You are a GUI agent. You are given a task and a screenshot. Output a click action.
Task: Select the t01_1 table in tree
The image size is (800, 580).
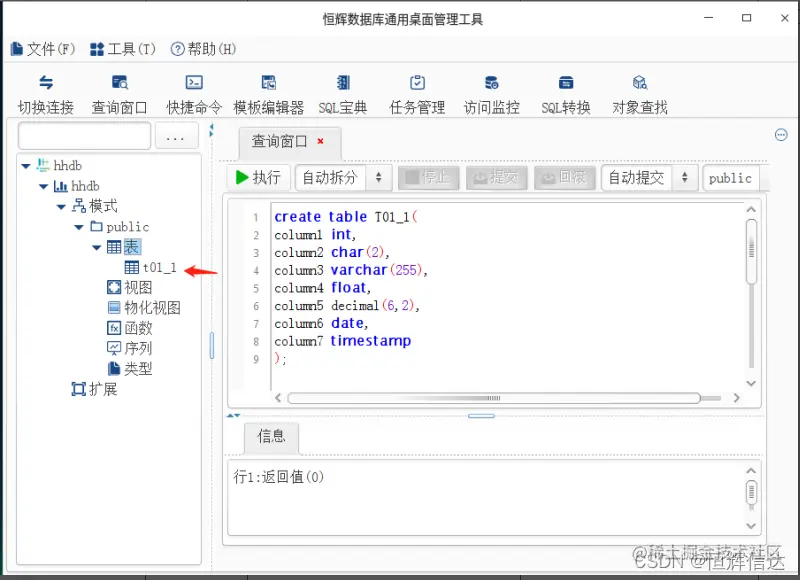pyautogui.click(x=157, y=267)
